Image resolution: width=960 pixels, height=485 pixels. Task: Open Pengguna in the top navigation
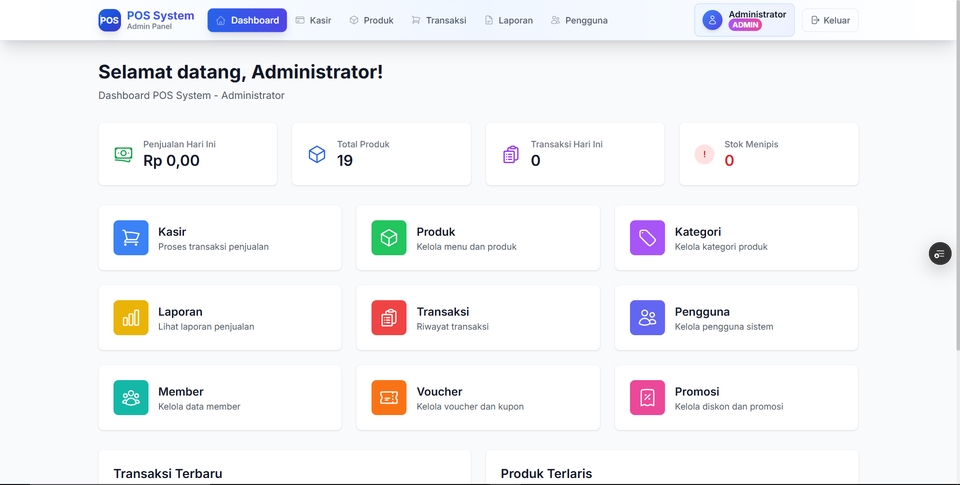[579, 20]
